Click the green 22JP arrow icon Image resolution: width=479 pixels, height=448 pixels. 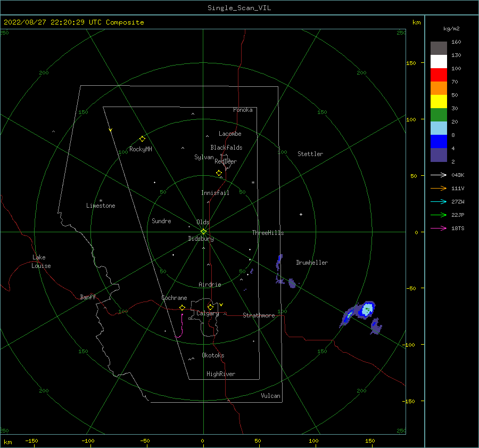(439, 215)
